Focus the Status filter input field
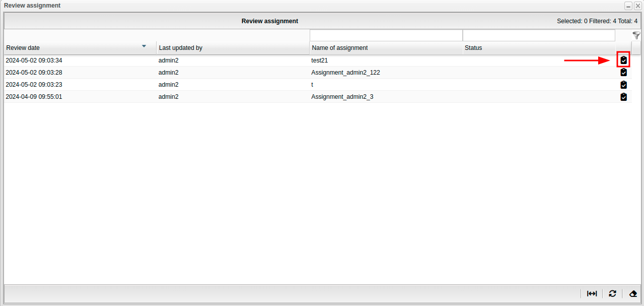This screenshot has width=644, height=306. click(x=538, y=35)
